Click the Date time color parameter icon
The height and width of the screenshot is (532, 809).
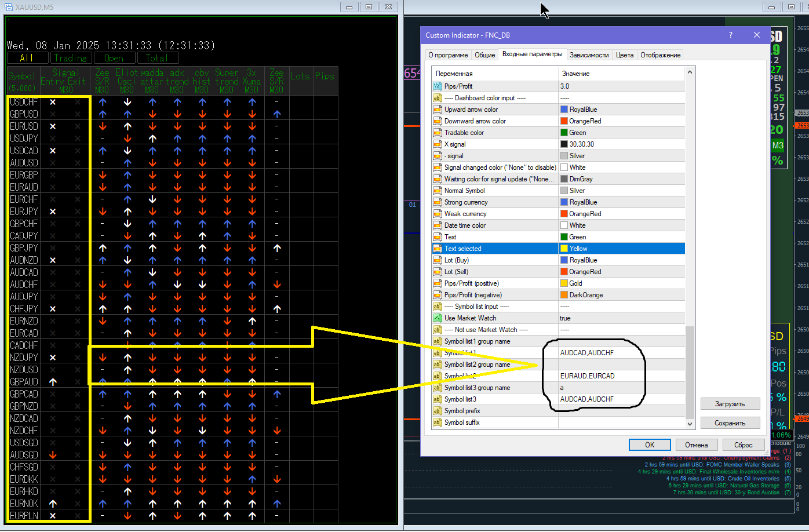point(438,225)
